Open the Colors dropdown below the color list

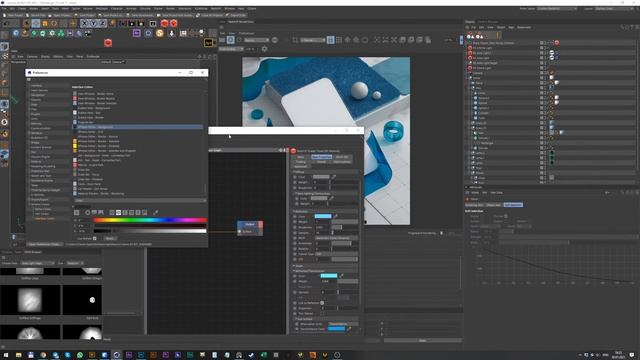(x=140, y=200)
